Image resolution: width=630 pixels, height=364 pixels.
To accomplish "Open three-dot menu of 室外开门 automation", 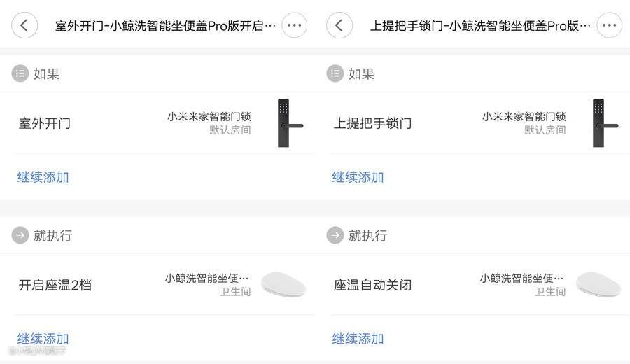I will 294,26.
